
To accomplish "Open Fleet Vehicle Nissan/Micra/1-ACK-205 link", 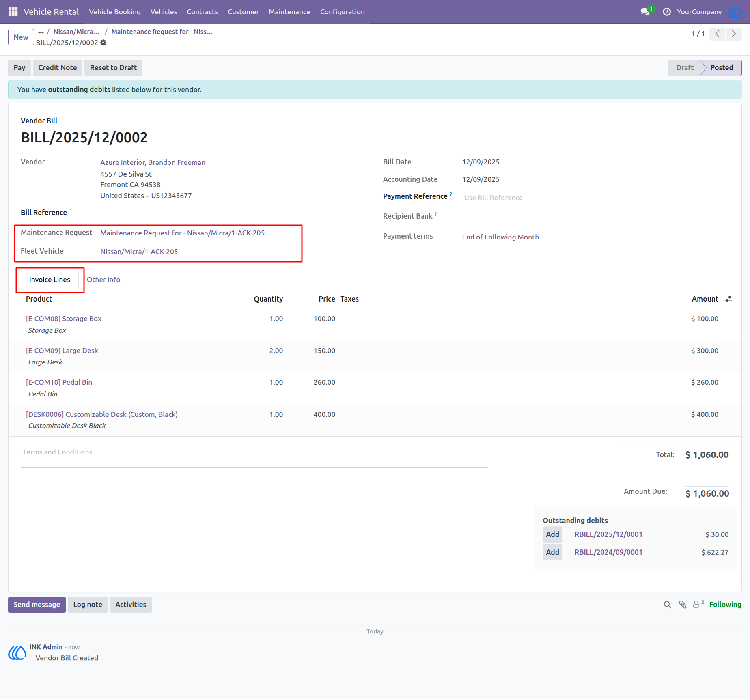I will [x=139, y=252].
